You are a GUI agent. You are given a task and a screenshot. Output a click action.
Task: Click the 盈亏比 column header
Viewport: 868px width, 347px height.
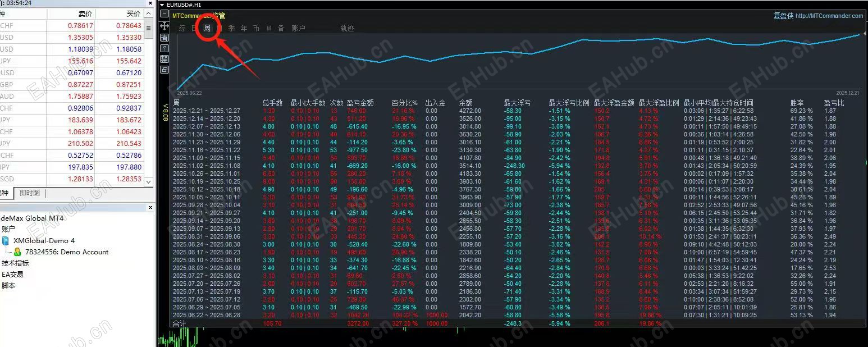point(834,103)
